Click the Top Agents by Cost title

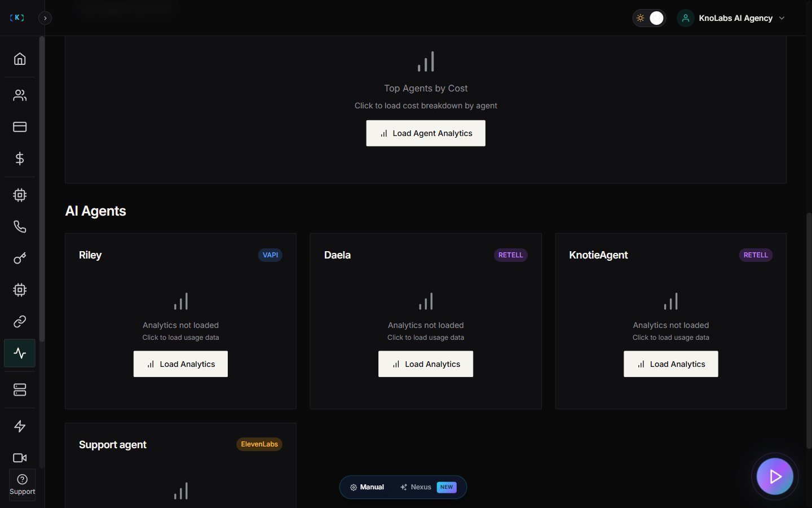point(426,89)
